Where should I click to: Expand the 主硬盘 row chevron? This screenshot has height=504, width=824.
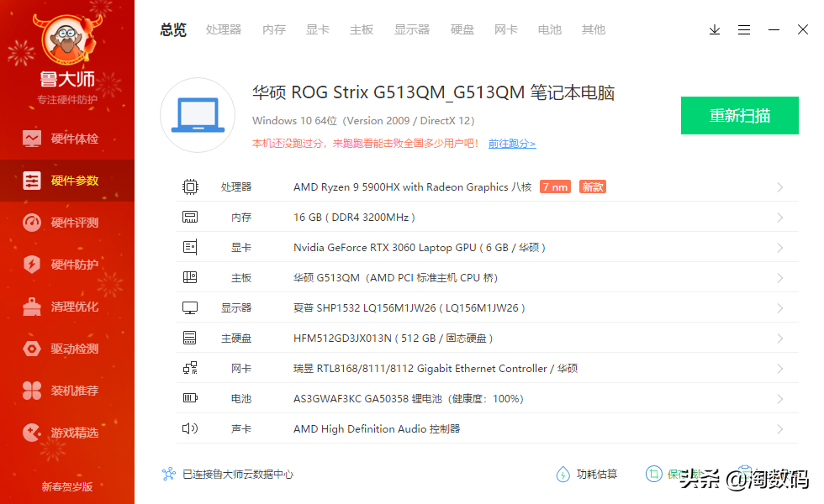(x=780, y=338)
